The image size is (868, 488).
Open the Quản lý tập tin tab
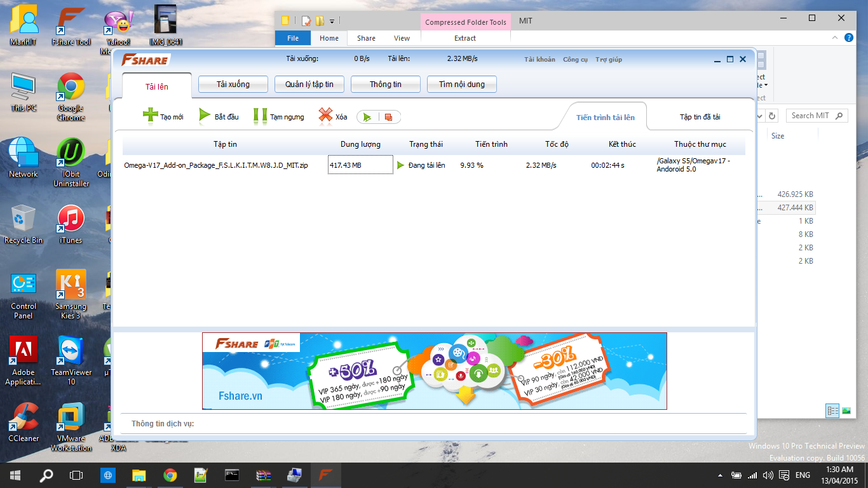(x=309, y=84)
